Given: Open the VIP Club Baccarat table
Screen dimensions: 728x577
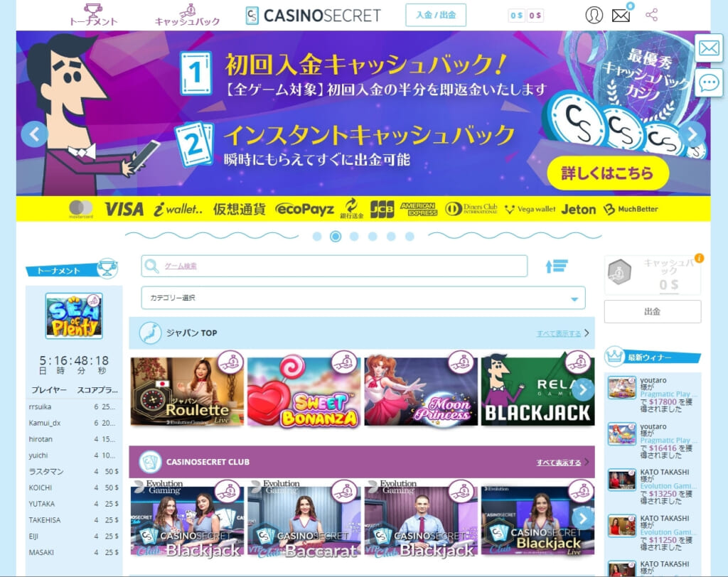Looking at the screenshot, I should pyautogui.click(x=304, y=520).
